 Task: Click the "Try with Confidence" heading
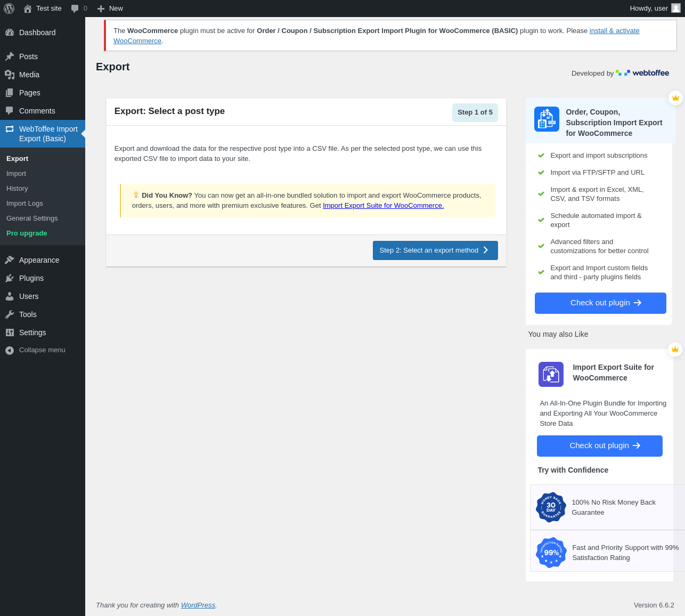573,470
